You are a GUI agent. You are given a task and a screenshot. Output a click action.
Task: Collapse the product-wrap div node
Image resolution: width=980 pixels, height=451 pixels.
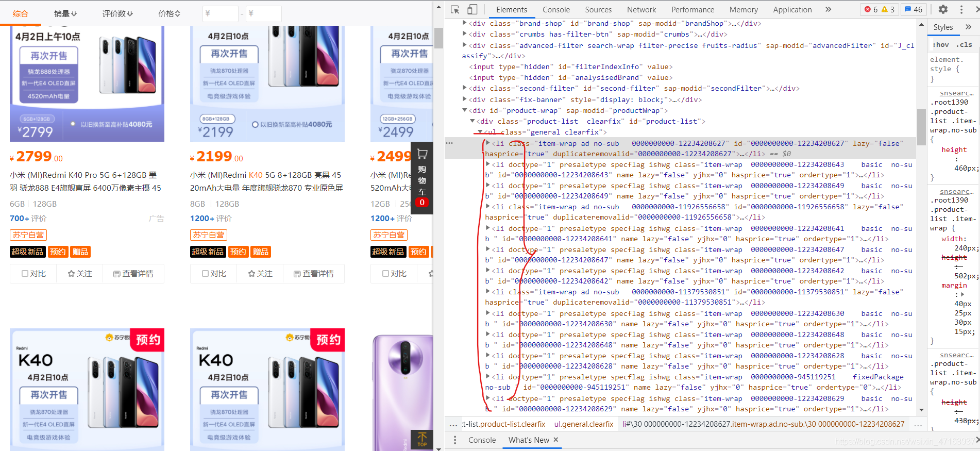pos(465,110)
